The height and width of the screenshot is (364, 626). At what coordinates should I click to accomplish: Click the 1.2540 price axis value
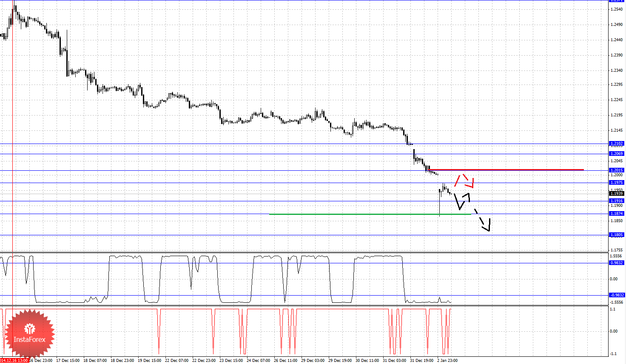pyautogui.click(x=617, y=9)
